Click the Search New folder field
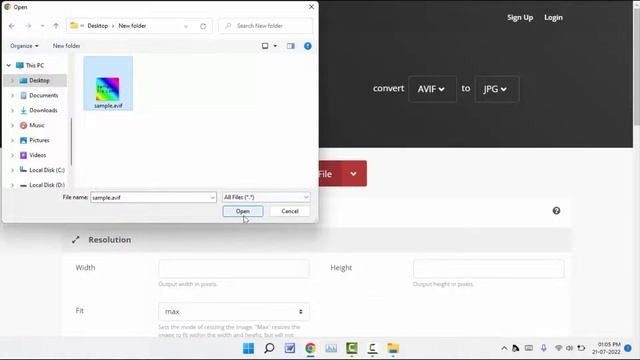The height and width of the screenshot is (360, 640). (x=266, y=26)
